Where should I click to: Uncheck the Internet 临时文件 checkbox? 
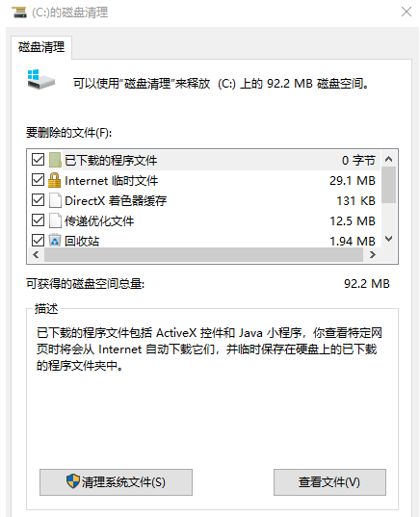tap(38, 180)
